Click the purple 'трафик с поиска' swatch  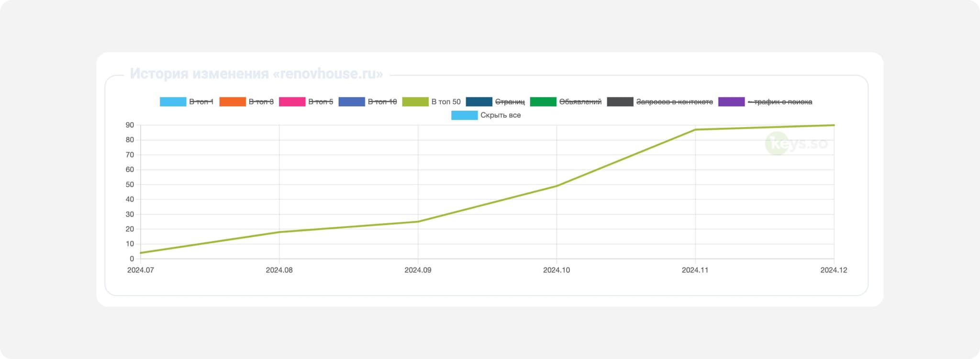point(731,102)
